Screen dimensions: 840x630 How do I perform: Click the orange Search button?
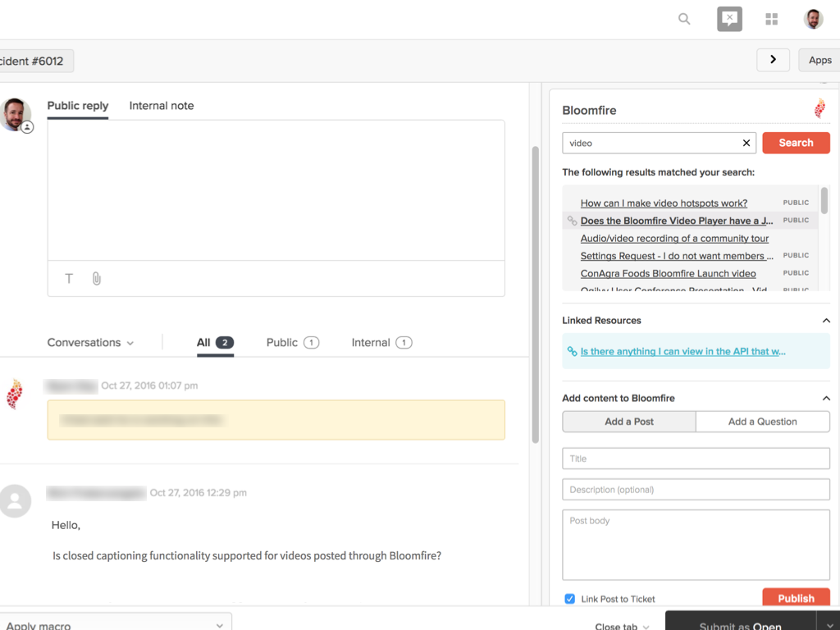point(796,143)
